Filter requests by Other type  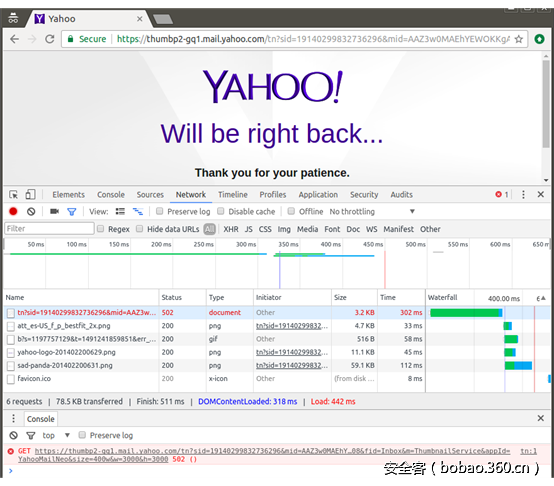tap(430, 229)
